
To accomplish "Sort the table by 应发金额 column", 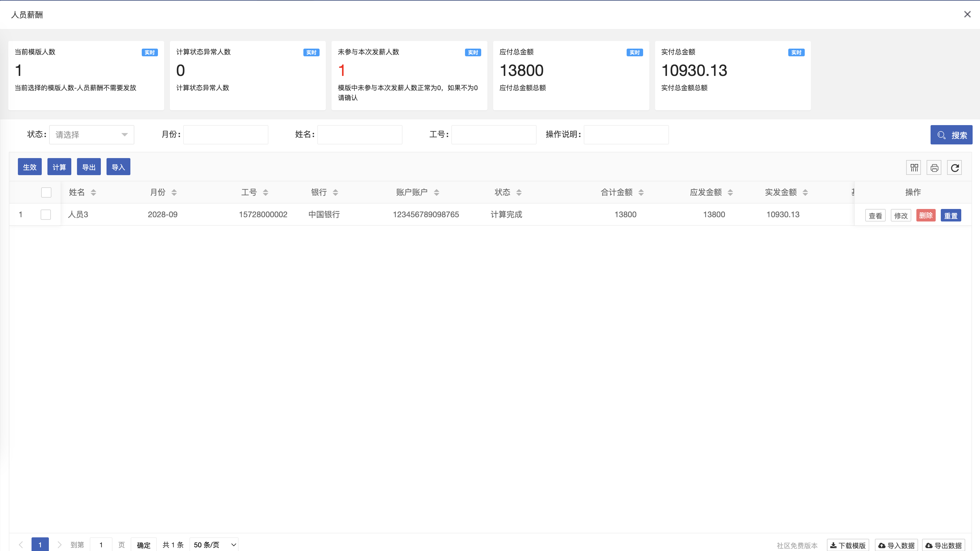I will 730,193.
